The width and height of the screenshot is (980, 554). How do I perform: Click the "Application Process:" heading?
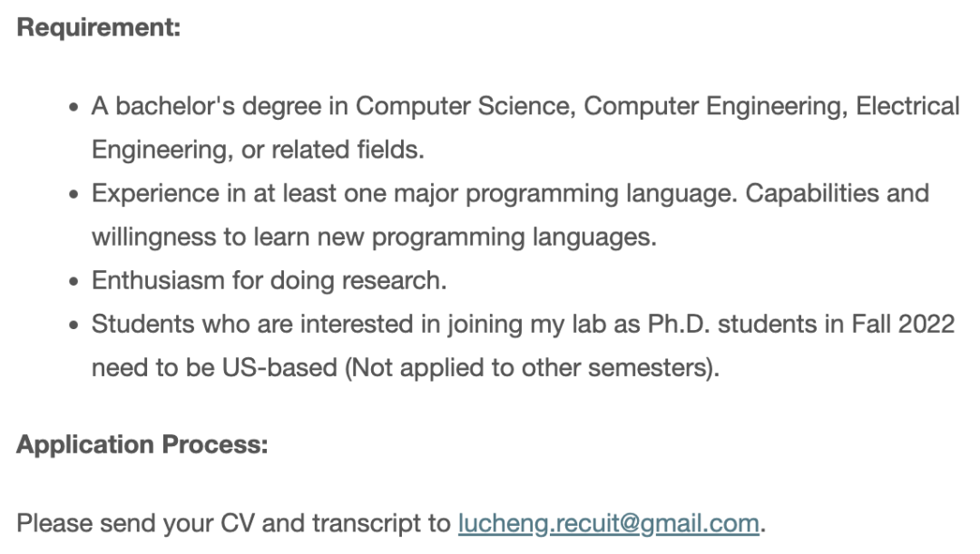pyautogui.click(x=142, y=444)
